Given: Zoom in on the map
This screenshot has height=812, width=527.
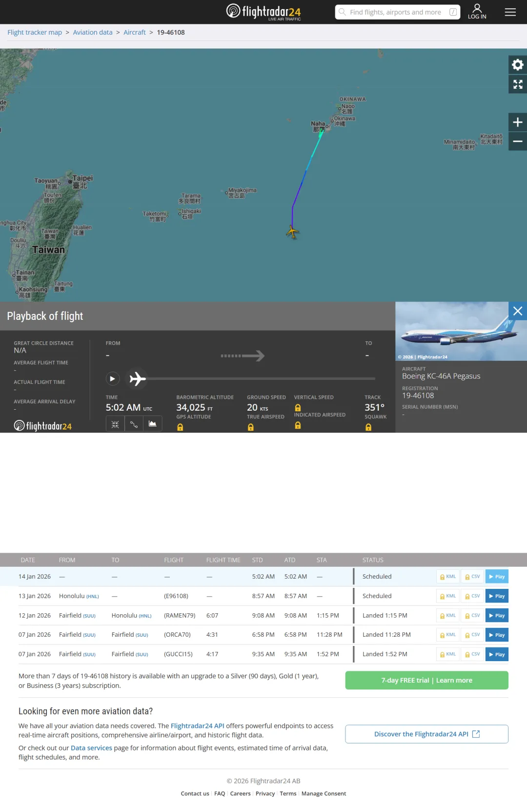Looking at the screenshot, I should (518, 122).
